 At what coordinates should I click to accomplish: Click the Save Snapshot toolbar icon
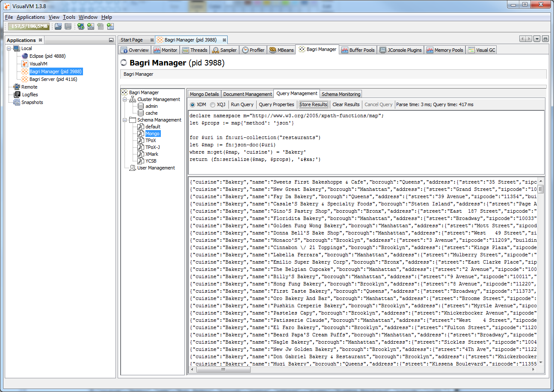pyautogui.click(x=68, y=27)
